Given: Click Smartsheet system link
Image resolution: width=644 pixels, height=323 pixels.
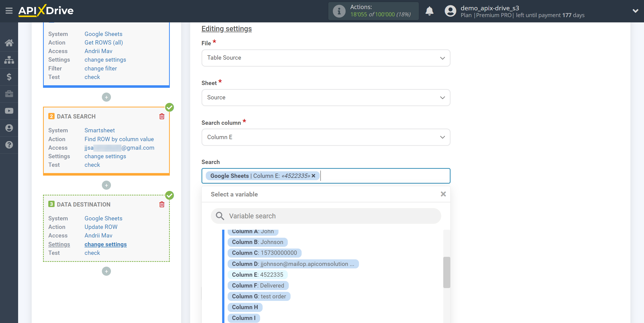Looking at the screenshot, I should click(100, 130).
